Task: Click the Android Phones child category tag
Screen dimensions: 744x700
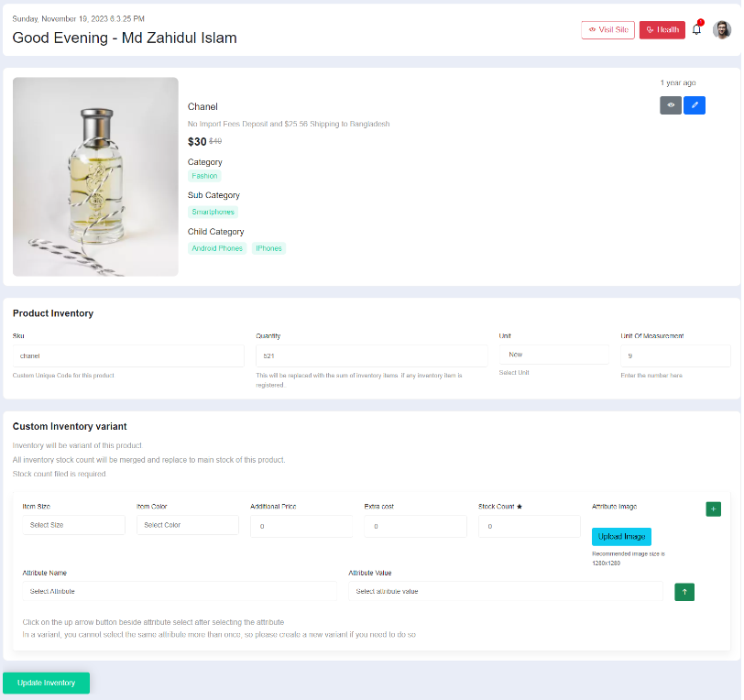Action: [x=217, y=248]
